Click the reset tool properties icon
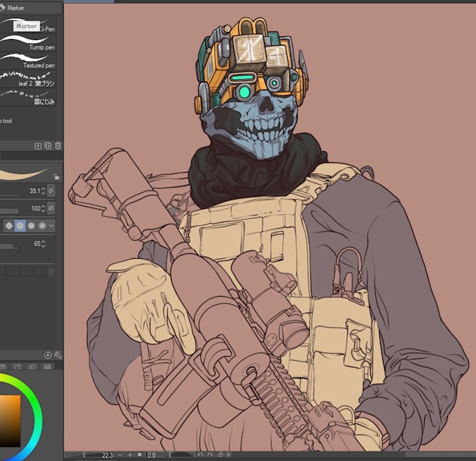476x461 pixels. pos(48,355)
